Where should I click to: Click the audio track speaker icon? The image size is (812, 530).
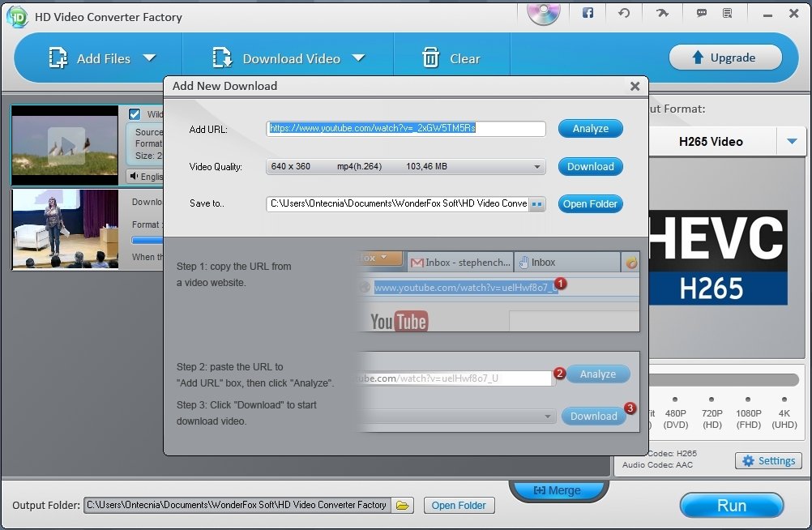pos(135,177)
